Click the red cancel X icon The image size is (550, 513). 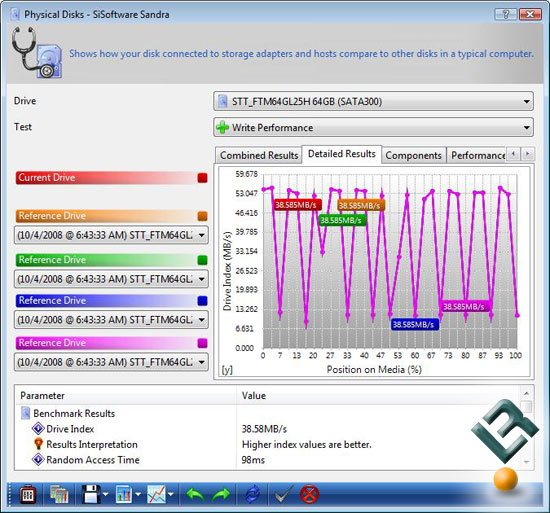coord(309,495)
